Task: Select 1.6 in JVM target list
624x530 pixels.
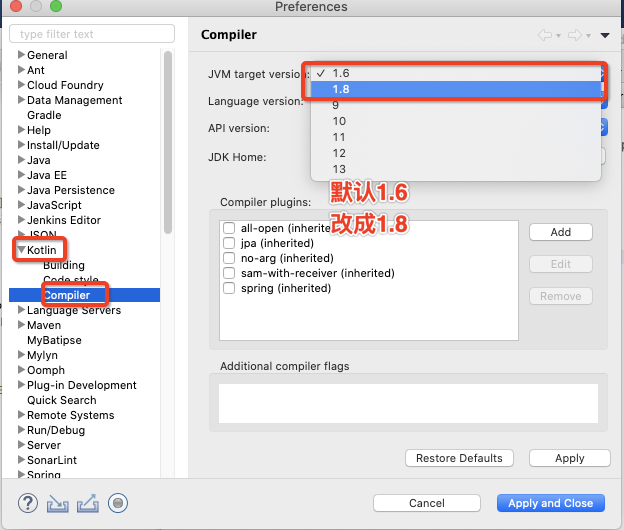Action: pyautogui.click(x=455, y=73)
